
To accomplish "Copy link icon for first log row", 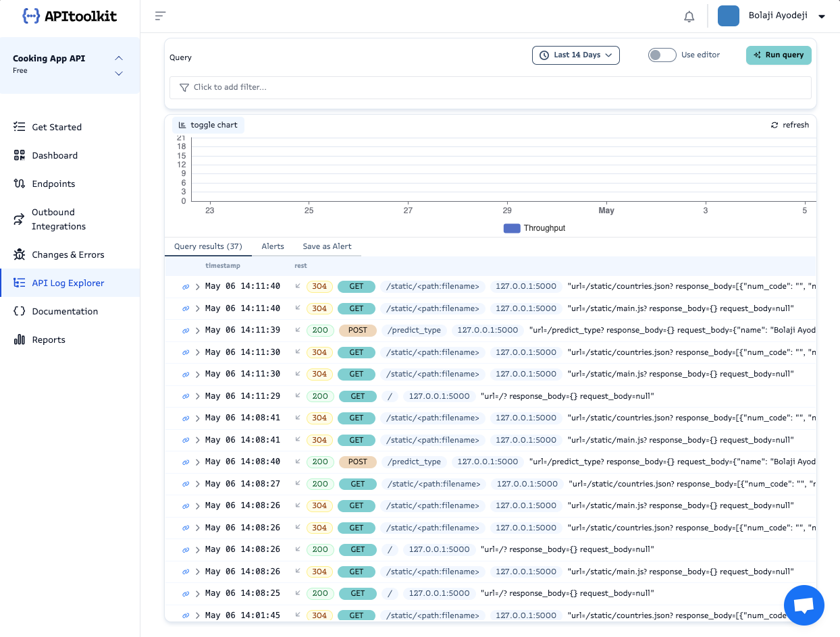I will 186,287.
